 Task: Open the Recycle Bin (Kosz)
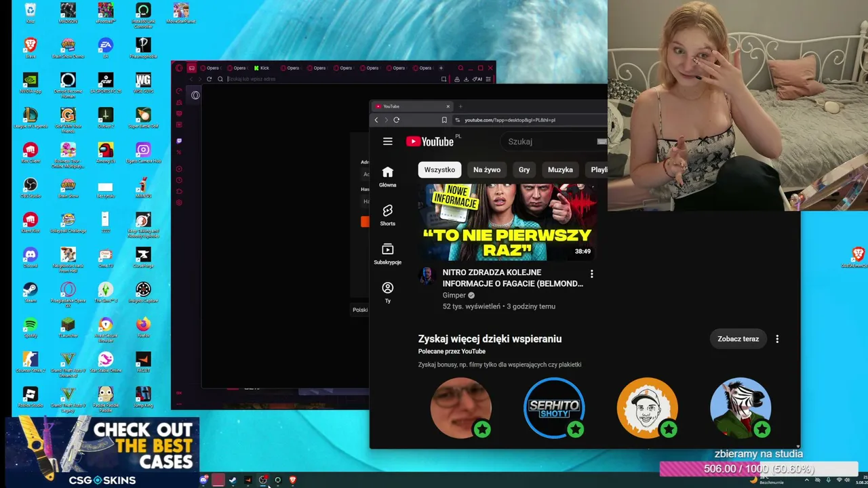30,13
